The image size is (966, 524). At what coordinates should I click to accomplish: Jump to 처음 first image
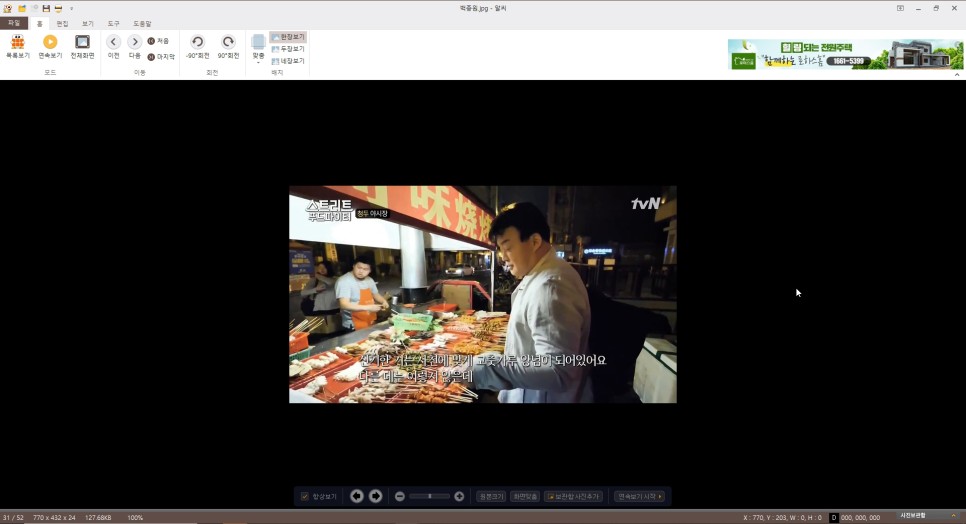pyautogui.click(x=158, y=41)
